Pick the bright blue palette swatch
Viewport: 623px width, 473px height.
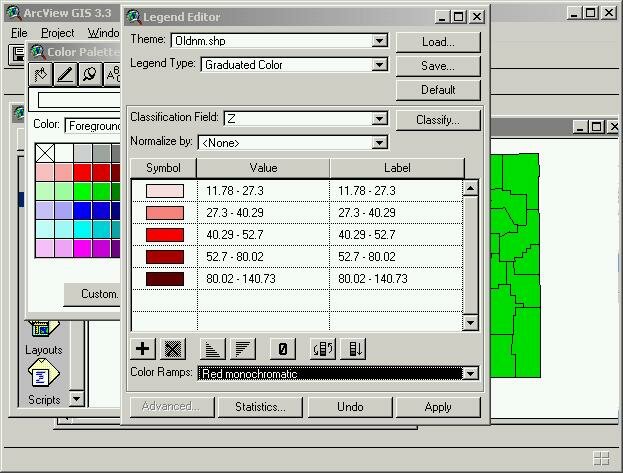point(82,210)
